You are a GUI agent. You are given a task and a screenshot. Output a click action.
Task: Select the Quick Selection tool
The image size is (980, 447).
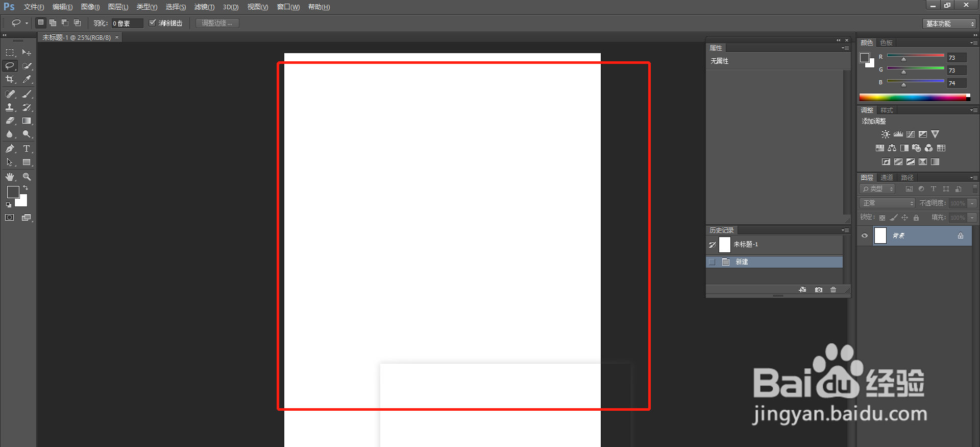(x=27, y=66)
